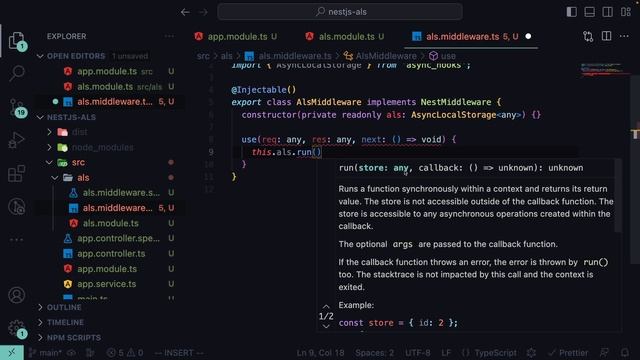Close unsaved als.middleware.ts tab dot
This screenshot has height=360, width=640.
(x=528, y=36)
